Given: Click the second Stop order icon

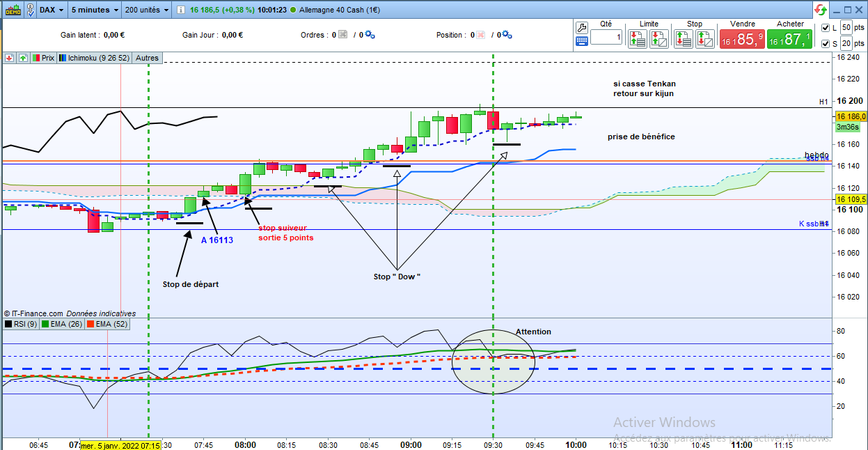Looking at the screenshot, I should click(x=704, y=40).
